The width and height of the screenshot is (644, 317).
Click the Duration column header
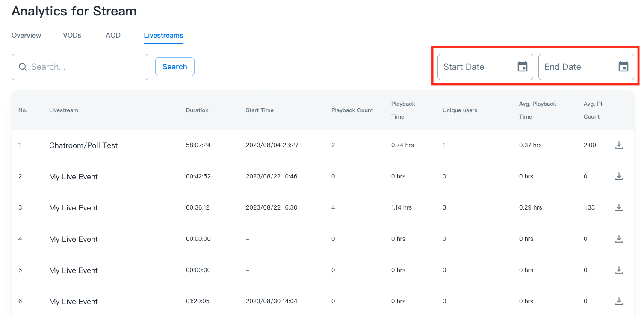197,110
